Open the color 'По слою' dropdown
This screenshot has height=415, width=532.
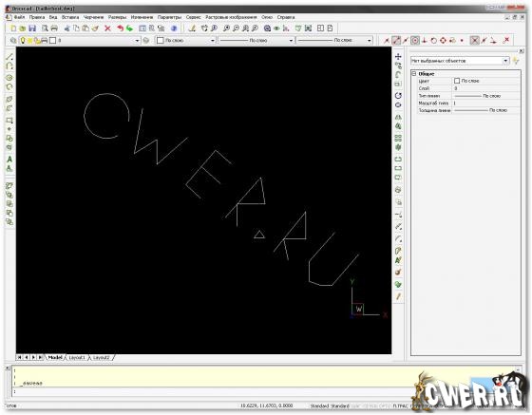click(213, 41)
